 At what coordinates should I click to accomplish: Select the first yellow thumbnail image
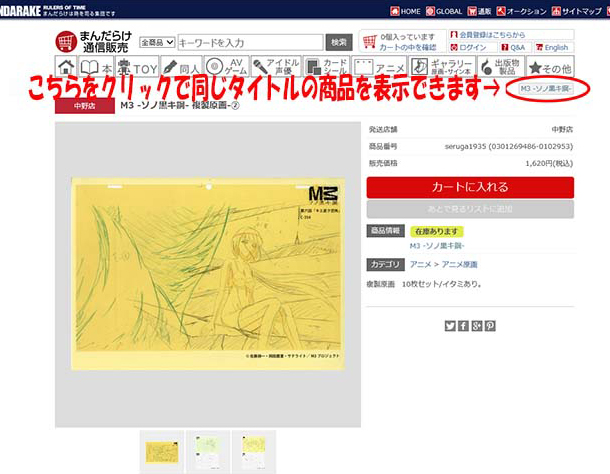click(x=161, y=451)
